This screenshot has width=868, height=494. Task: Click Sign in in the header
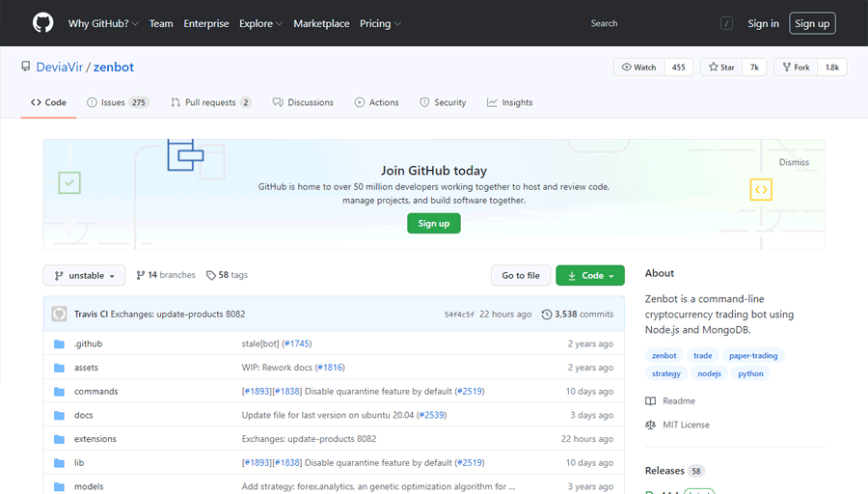click(763, 23)
